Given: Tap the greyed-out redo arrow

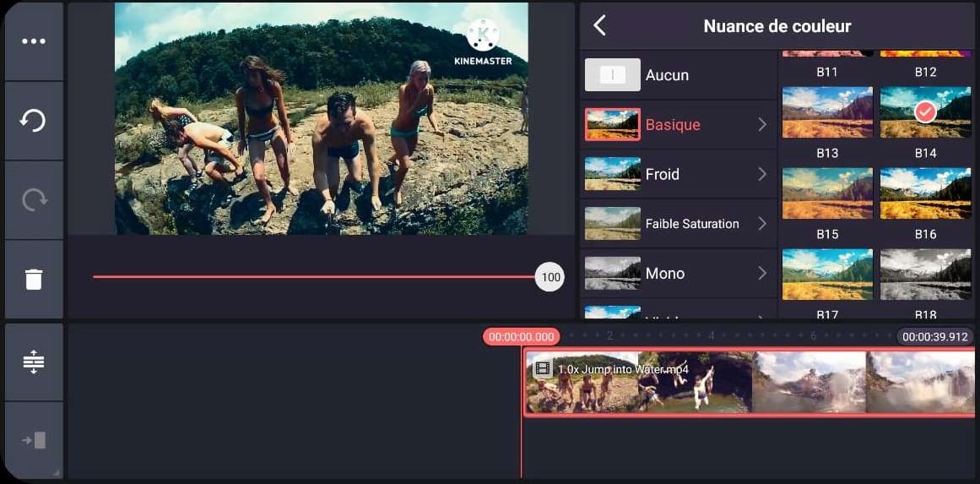Looking at the screenshot, I should (34, 200).
